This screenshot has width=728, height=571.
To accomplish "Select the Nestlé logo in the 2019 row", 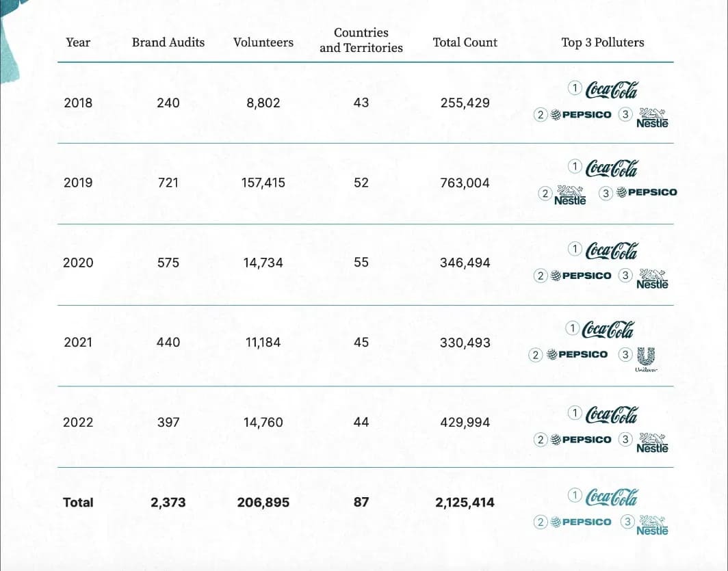I will tap(570, 195).
